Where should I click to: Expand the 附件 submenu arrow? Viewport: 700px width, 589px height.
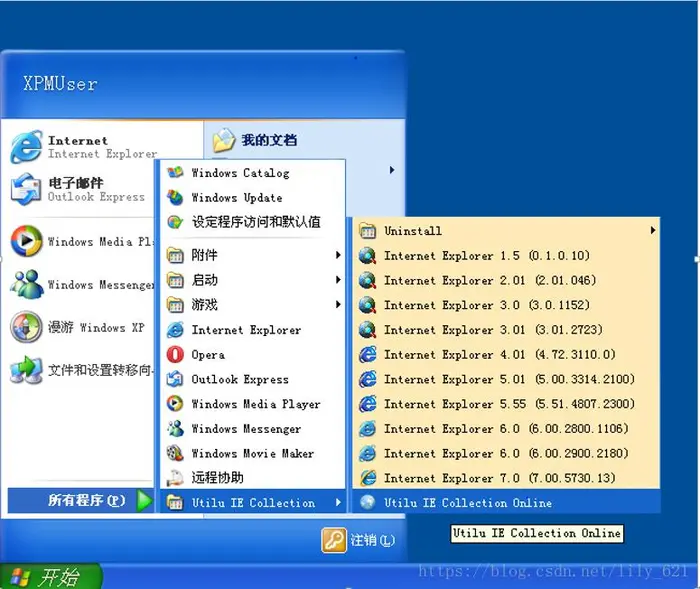click(x=338, y=255)
